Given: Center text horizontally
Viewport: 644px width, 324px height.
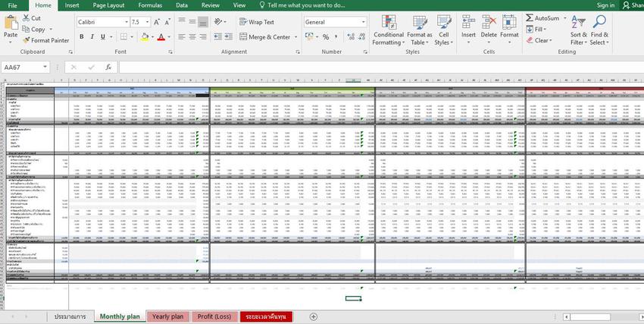Looking at the screenshot, I should (x=192, y=37).
